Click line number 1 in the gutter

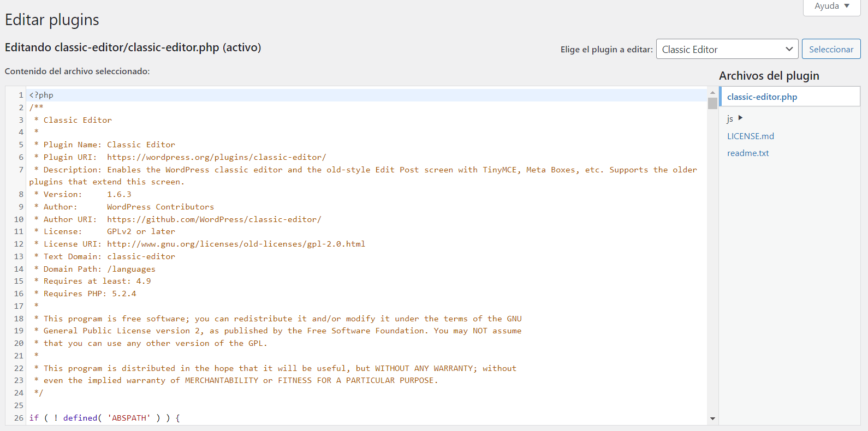(21, 95)
